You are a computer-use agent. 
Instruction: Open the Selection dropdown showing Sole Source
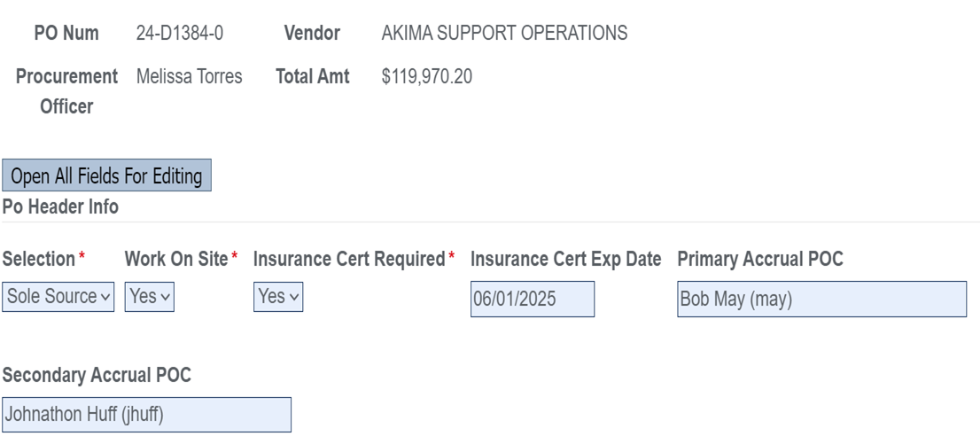58,296
